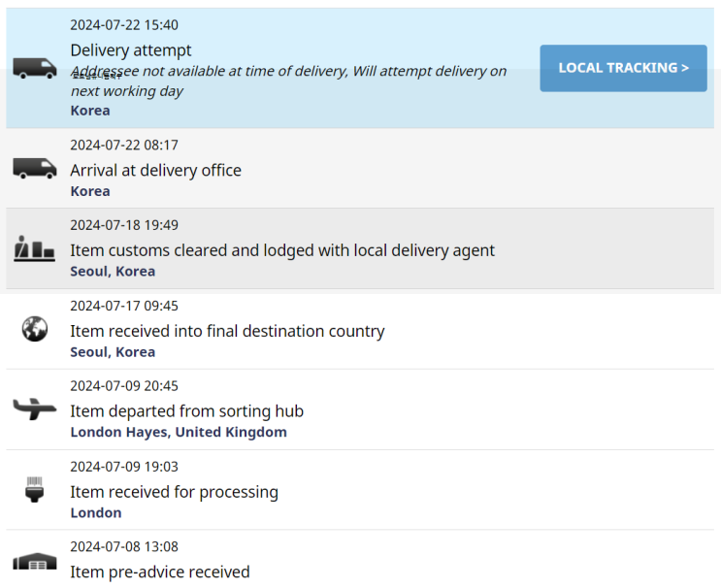This screenshot has width=721, height=588.
Task: Click the Seoul, Korea location under customs entry
Action: (x=113, y=271)
